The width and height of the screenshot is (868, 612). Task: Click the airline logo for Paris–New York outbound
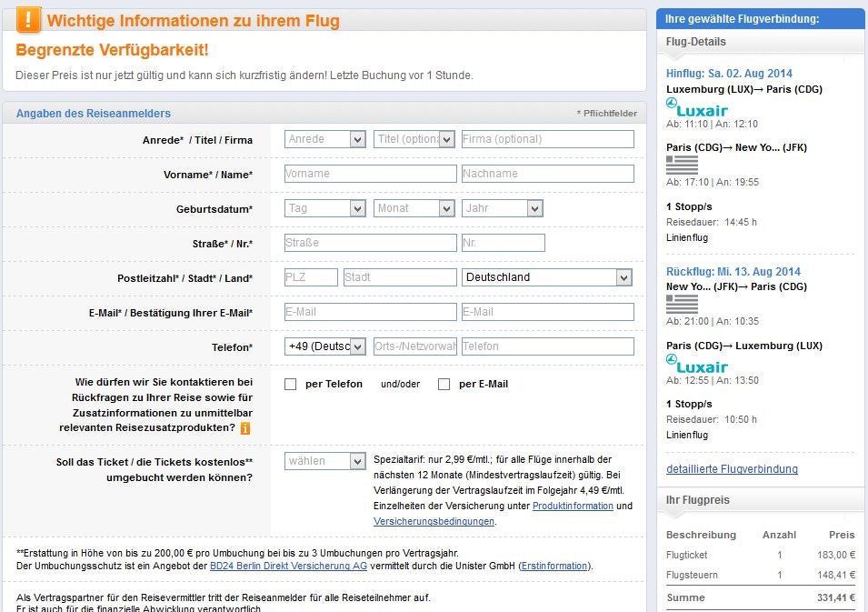[682, 165]
